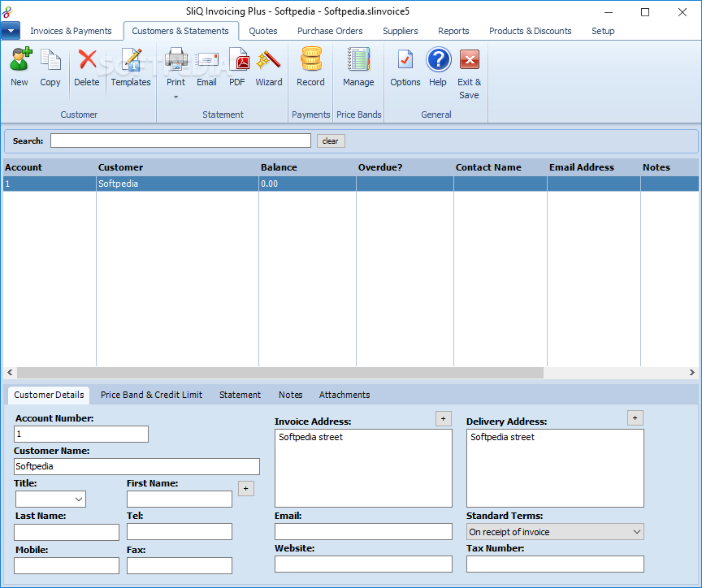Screen dimensions: 702x588
Task: Open the Purchase Orders tab
Action: click(330, 31)
